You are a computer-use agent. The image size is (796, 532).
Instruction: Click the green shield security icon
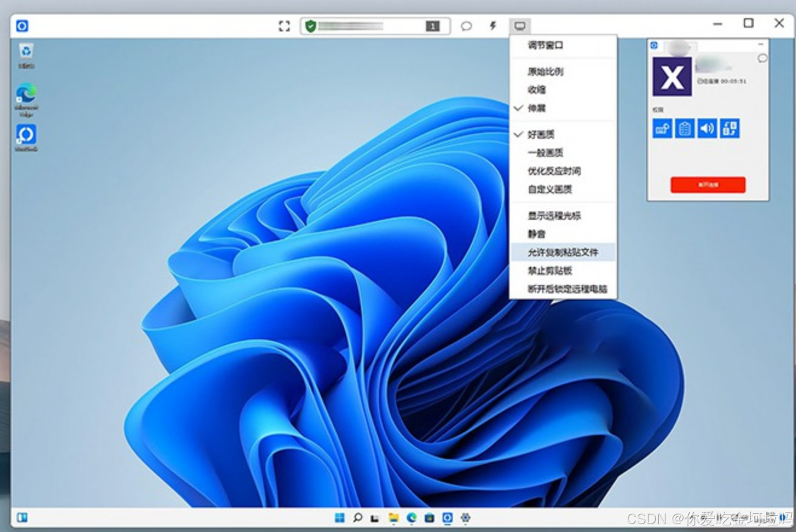[x=311, y=26]
